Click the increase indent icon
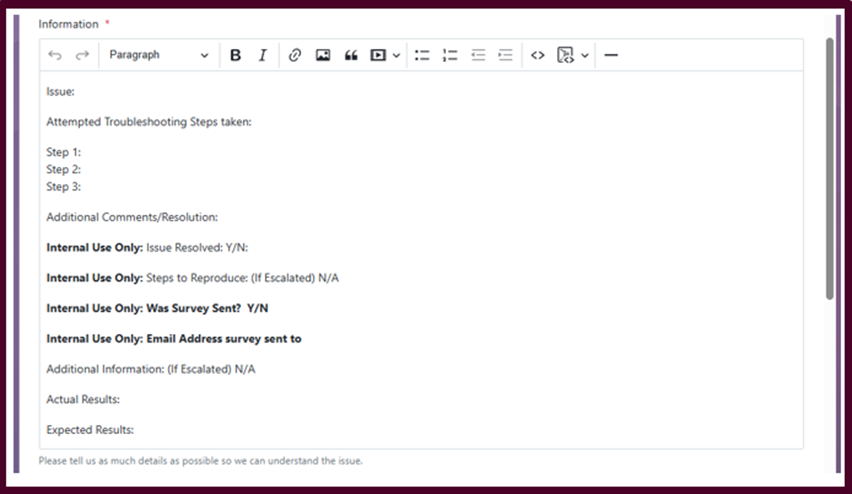This screenshot has height=494, width=852. tap(506, 56)
